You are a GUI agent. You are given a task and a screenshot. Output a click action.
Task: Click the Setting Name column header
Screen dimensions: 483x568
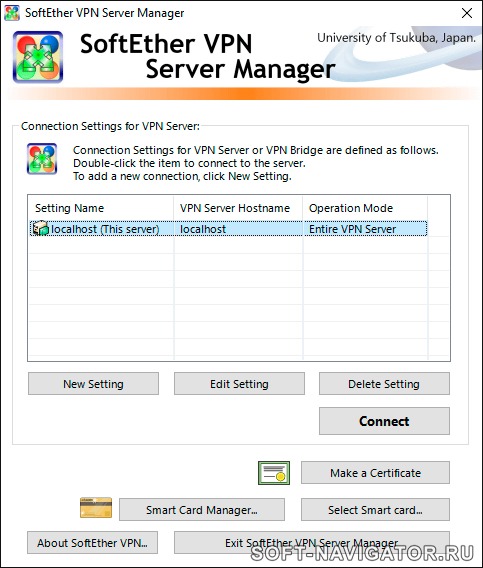coord(101,208)
